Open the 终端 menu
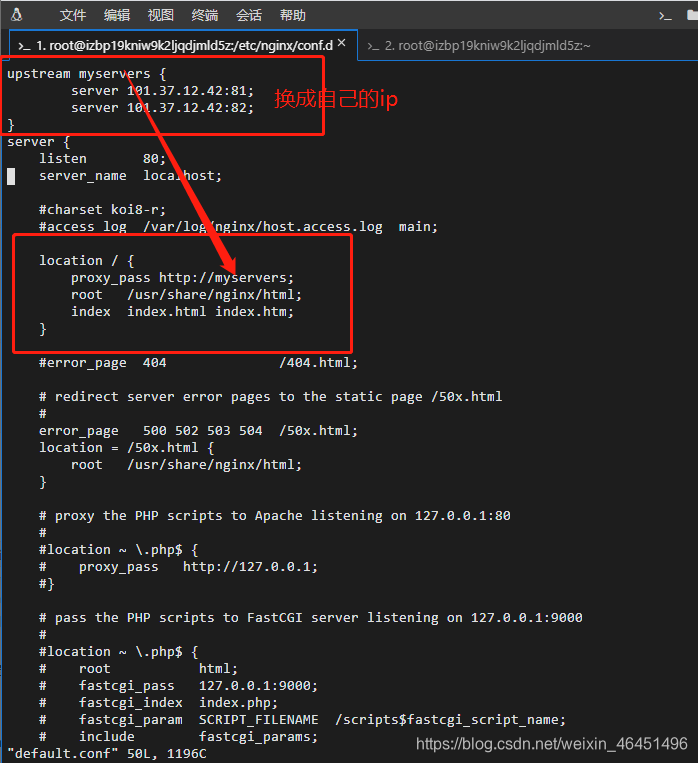Screen dimensions: 698x763 click(205, 15)
